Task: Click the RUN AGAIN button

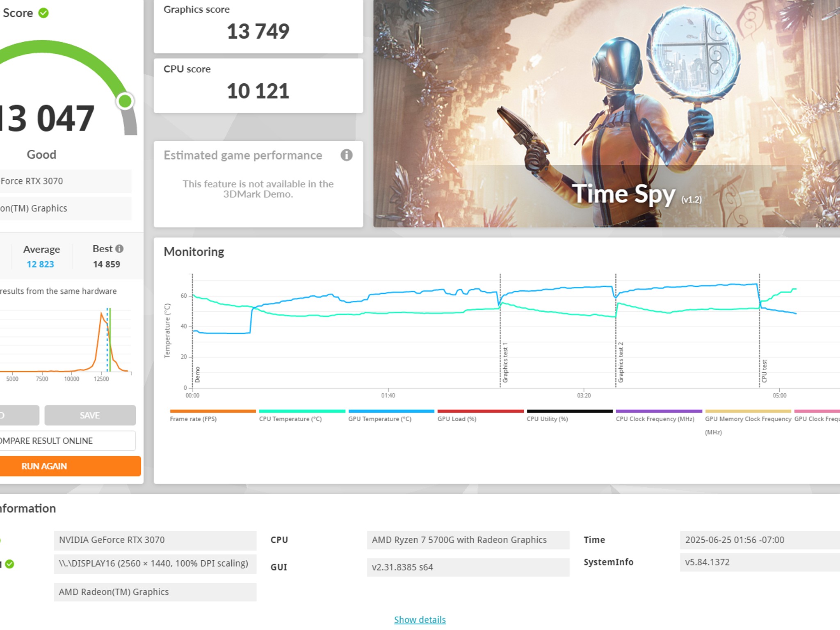Action: 70,466
